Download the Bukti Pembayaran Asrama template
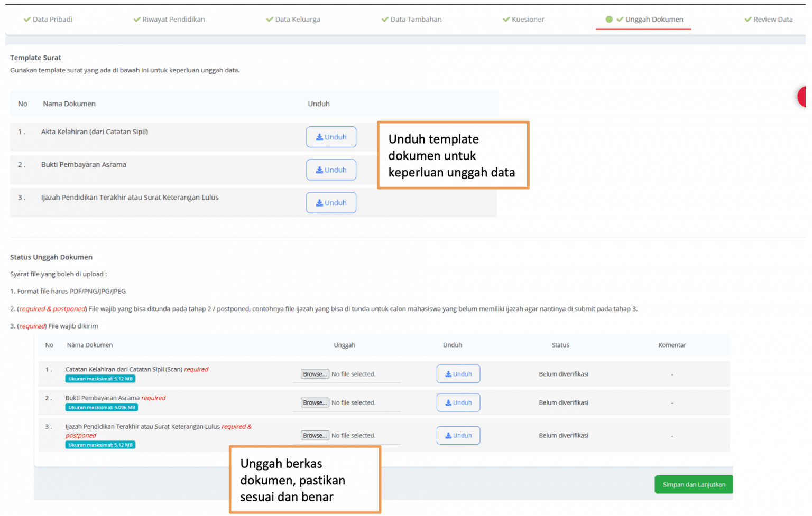Image resolution: width=812 pixels, height=516 pixels. [319, 170]
